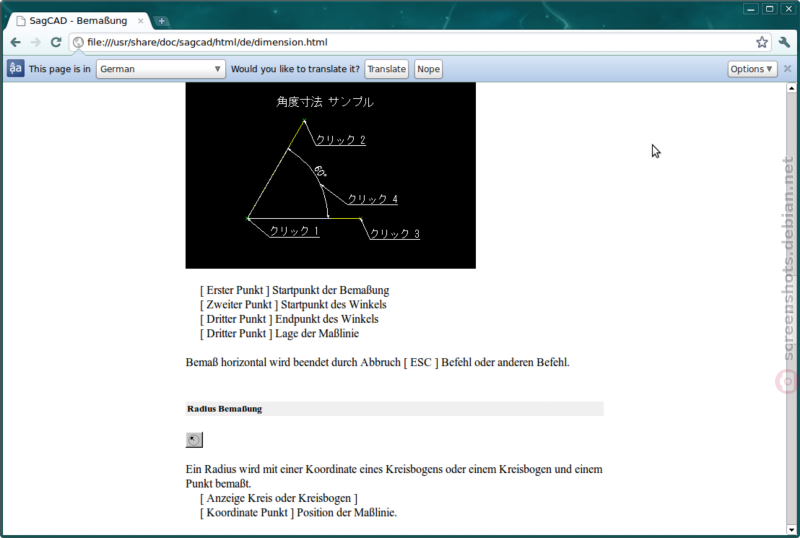The height and width of the screenshot is (538, 800).
Task: Click the text '[ Anzeige Kreis oder Kreisbogen ]'
Action: click(x=279, y=498)
